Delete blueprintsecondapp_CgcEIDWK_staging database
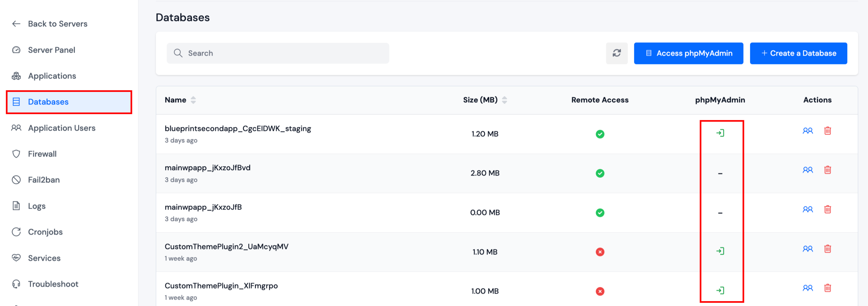Image resolution: width=868 pixels, height=306 pixels. click(828, 131)
